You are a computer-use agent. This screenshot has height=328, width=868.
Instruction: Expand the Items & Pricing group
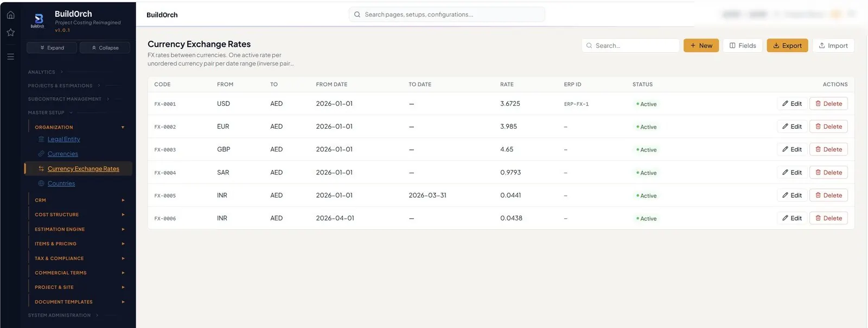pos(80,244)
